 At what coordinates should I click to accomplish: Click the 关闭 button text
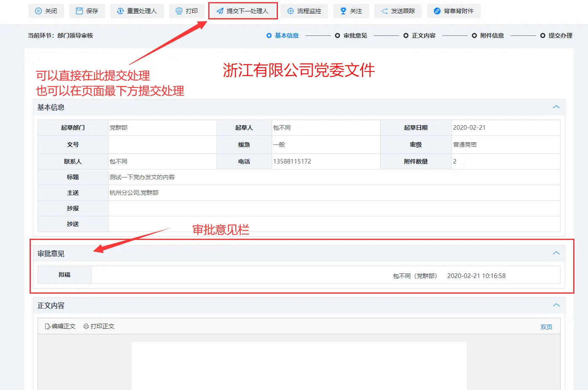pos(51,11)
